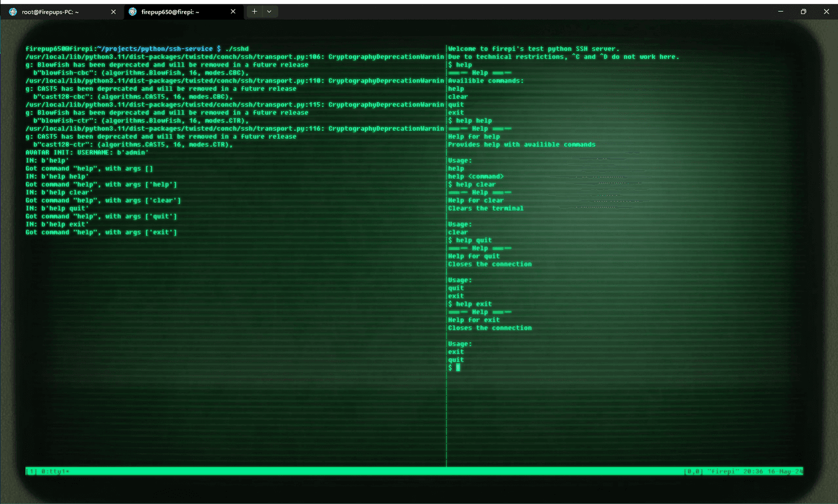Open the new tab profile dropdown chevron
The image size is (838, 504).
(x=269, y=11)
